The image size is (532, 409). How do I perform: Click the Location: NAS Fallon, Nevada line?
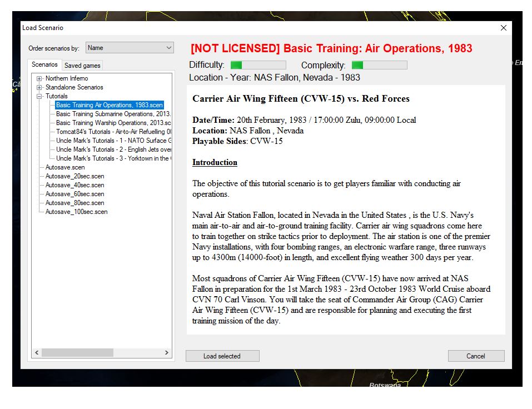click(x=248, y=131)
